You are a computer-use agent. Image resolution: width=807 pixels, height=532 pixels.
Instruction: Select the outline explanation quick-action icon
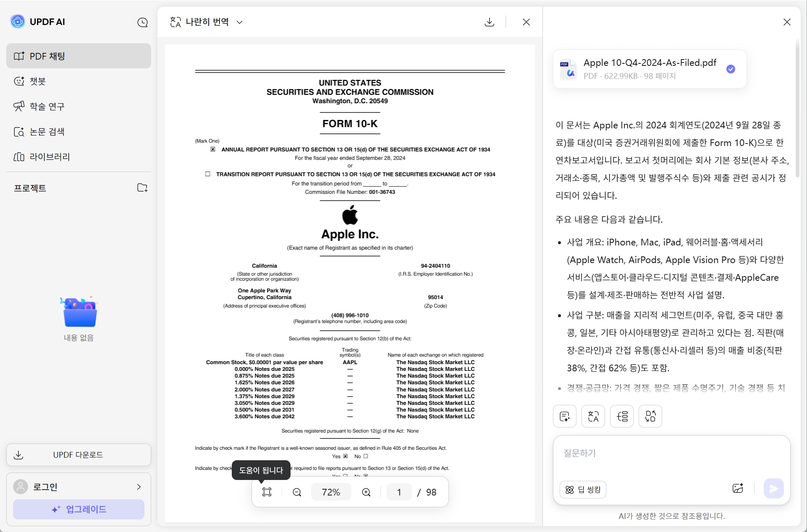coord(622,416)
